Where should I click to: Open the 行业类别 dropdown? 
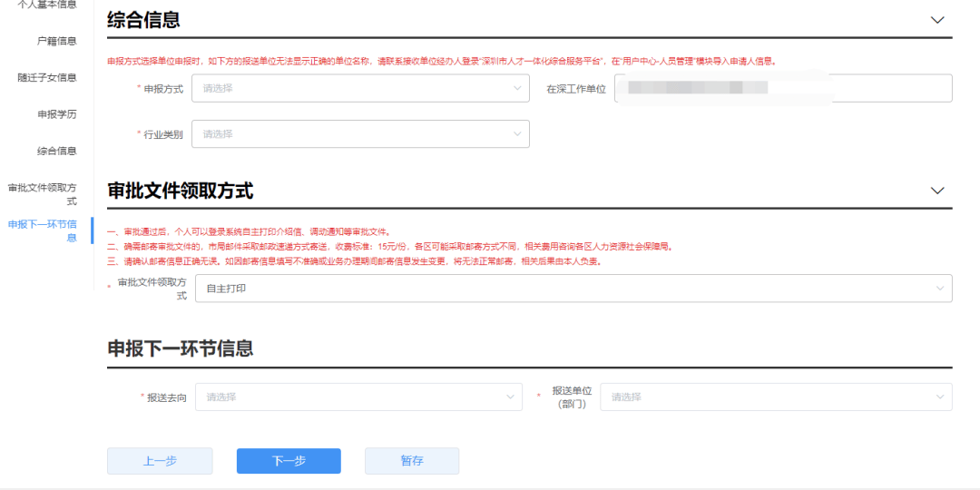(360, 133)
